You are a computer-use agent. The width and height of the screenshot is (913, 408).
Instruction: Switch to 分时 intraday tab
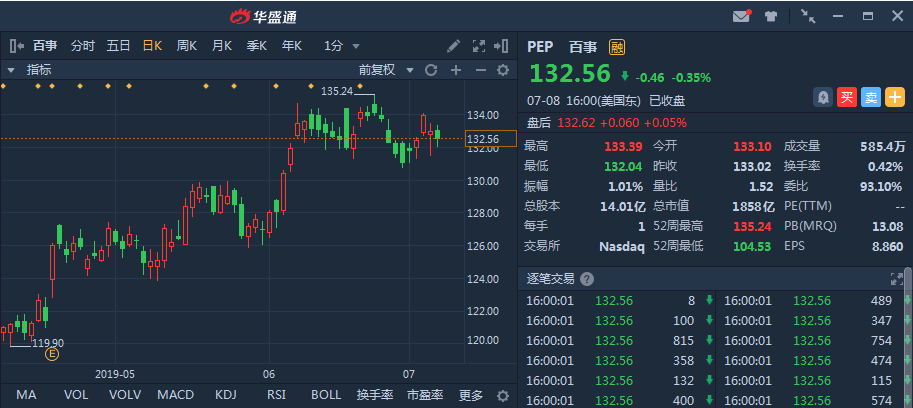pyautogui.click(x=83, y=46)
